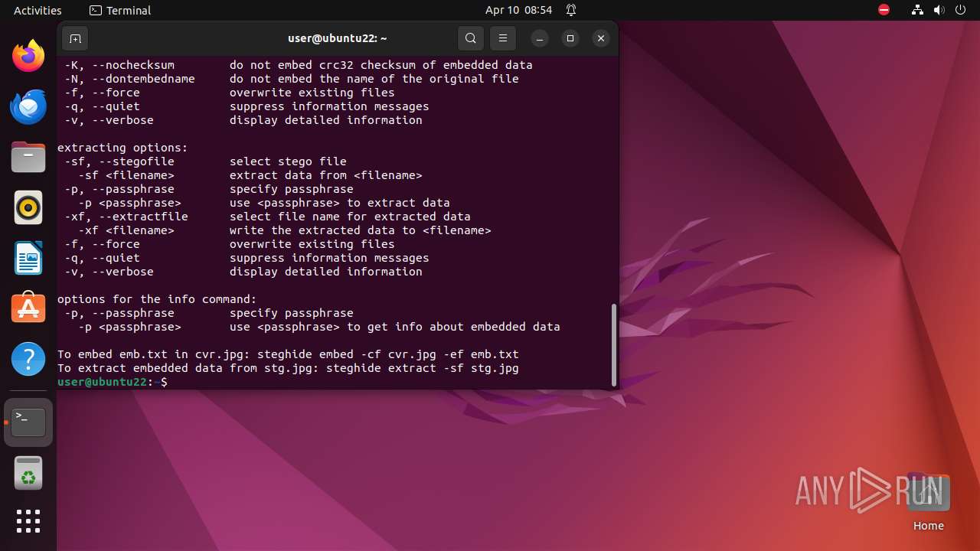Select the Terminal icon in the dock
This screenshot has width=980, height=551.
click(28, 422)
